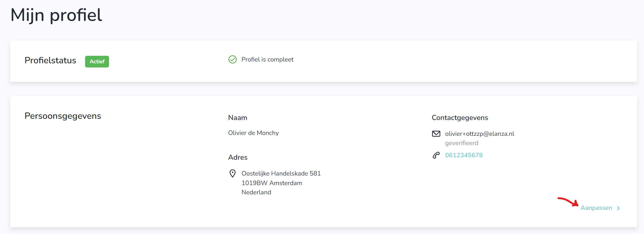Click the green profile complete checkmark icon
The image size is (644, 234).
click(232, 60)
